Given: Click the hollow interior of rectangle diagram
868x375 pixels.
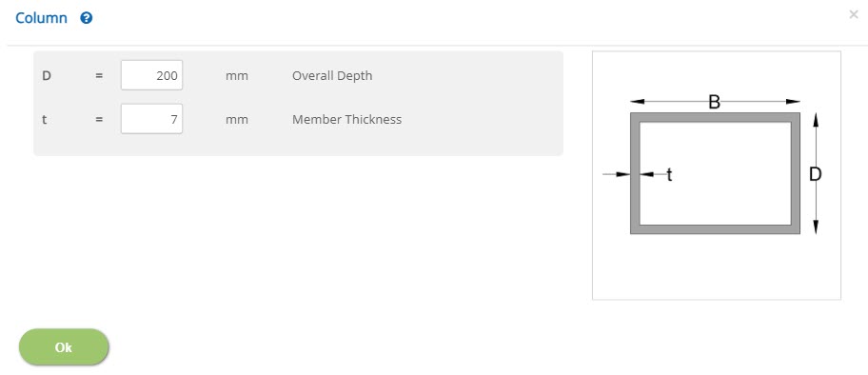Looking at the screenshot, I should pyautogui.click(x=715, y=173).
